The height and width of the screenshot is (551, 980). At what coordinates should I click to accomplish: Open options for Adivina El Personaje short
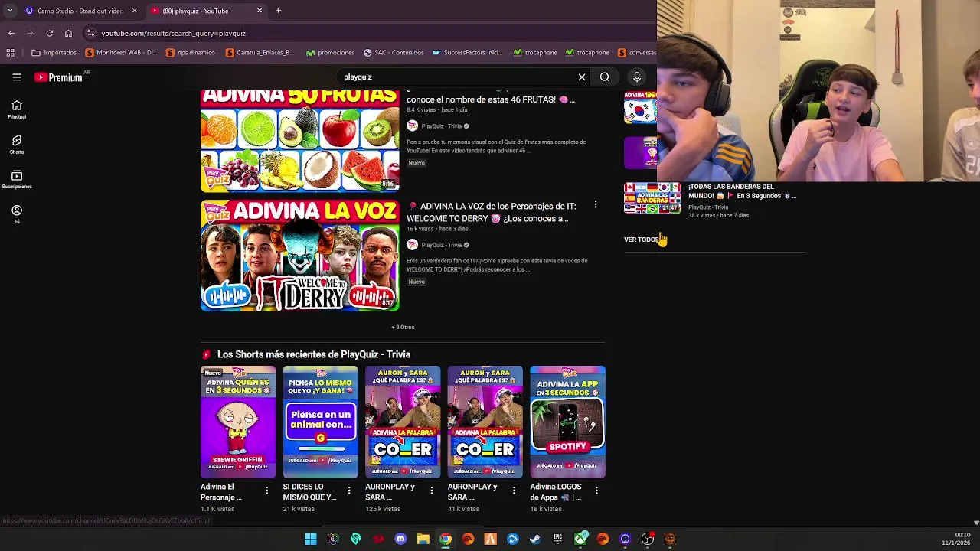coord(266,491)
